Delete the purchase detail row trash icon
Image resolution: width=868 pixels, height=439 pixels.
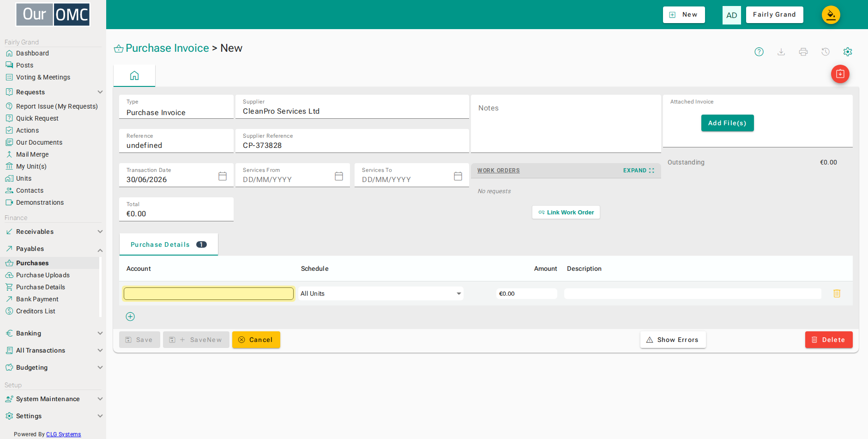[837, 293]
